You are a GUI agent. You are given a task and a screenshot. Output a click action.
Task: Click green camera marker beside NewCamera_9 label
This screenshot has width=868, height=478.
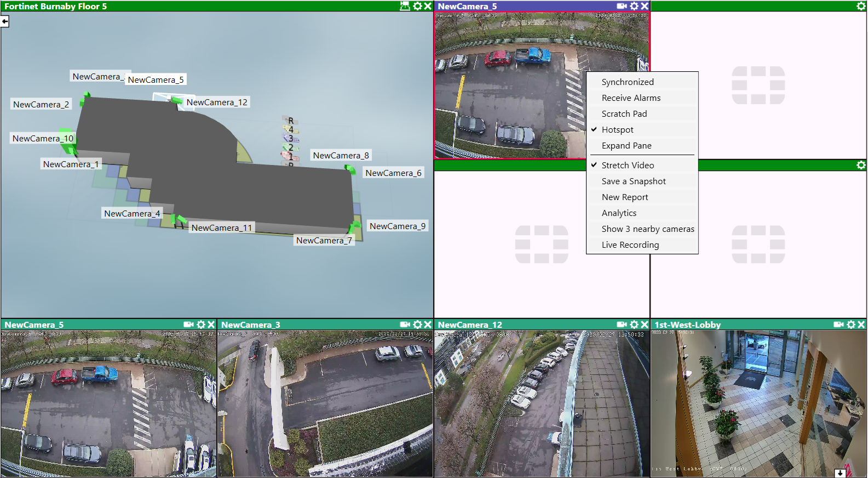click(x=357, y=225)
